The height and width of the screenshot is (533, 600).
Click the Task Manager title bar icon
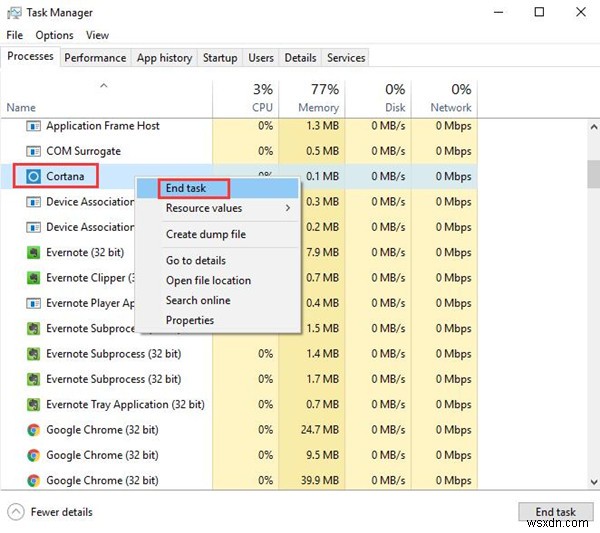[x=14, y=13]
